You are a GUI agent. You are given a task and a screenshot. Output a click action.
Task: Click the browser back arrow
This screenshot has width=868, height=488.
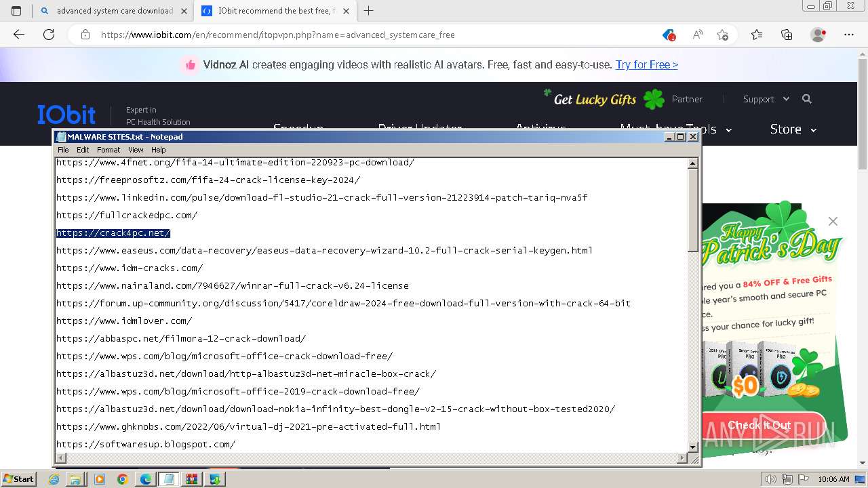(x=19, y=35)
